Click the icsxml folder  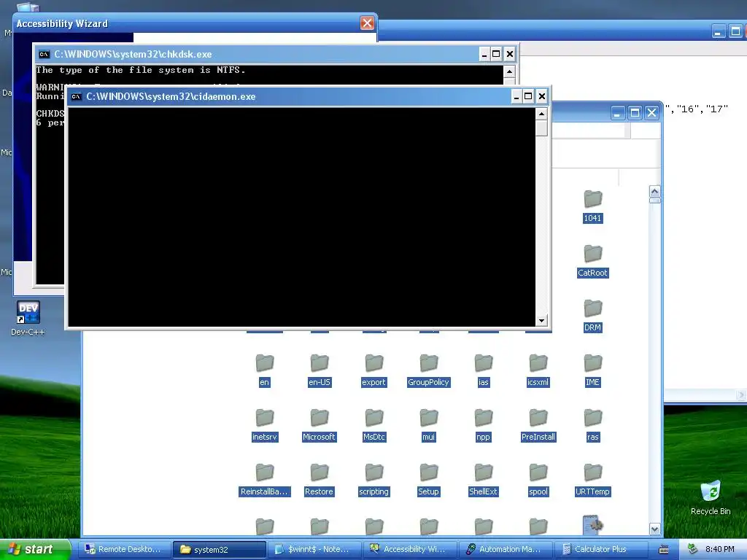point(538,371)
